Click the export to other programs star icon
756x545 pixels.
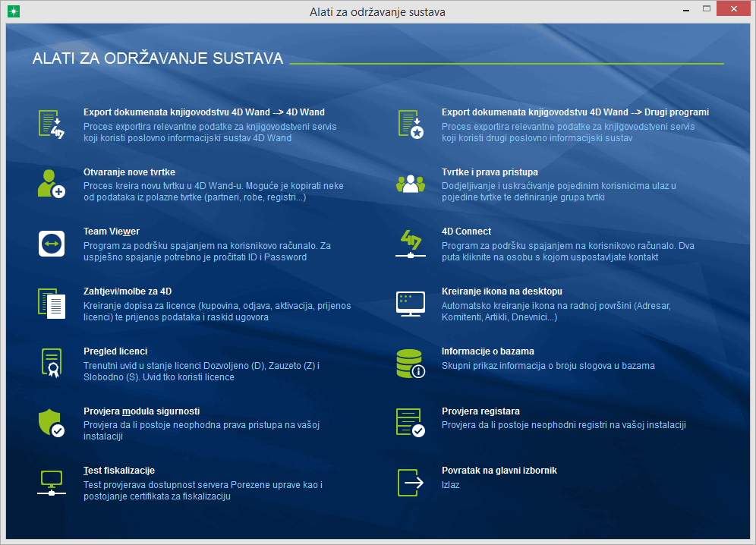coord(411,124)
